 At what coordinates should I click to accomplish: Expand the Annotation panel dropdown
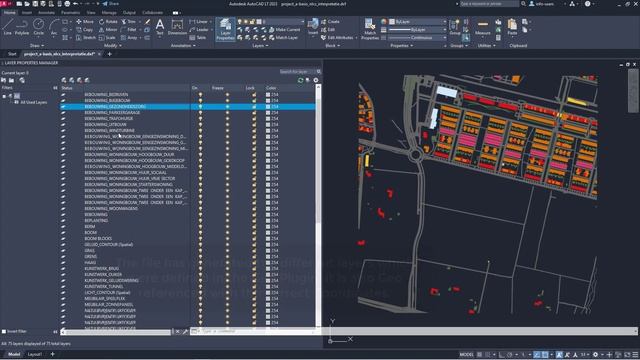(183, 46)
